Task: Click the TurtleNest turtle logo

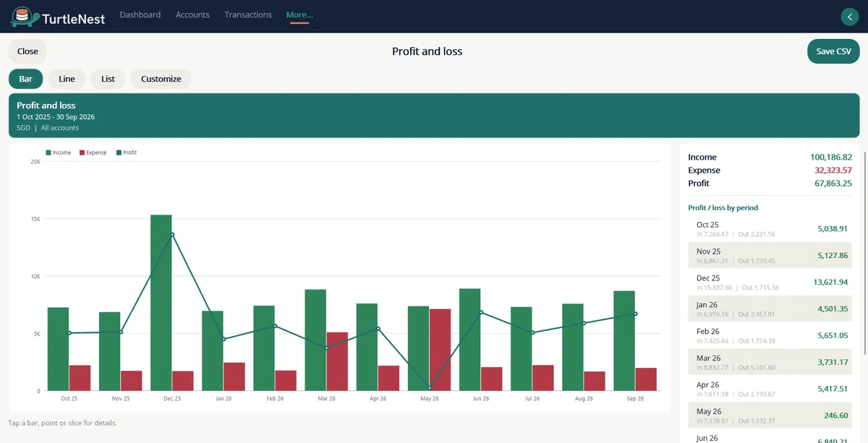Action: coord(23,17)
